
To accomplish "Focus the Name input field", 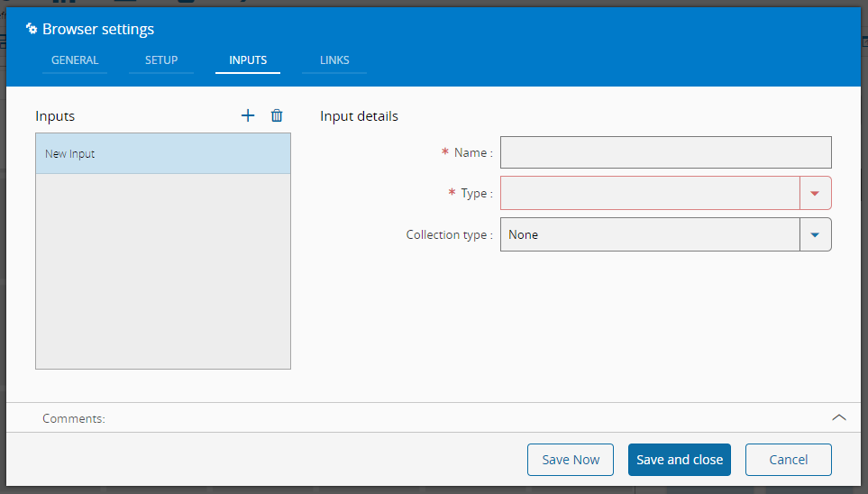I will click(x=666, y=152).
